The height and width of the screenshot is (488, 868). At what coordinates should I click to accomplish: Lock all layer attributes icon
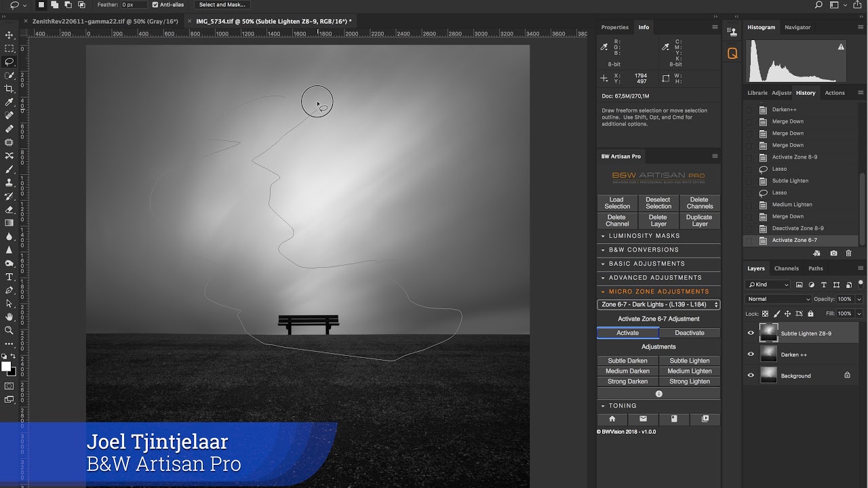click(810, 314)
